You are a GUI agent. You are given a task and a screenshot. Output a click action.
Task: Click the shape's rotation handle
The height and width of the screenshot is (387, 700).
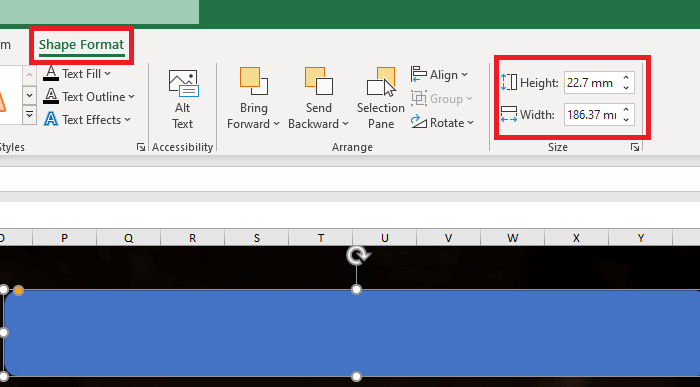click(358, 255)
